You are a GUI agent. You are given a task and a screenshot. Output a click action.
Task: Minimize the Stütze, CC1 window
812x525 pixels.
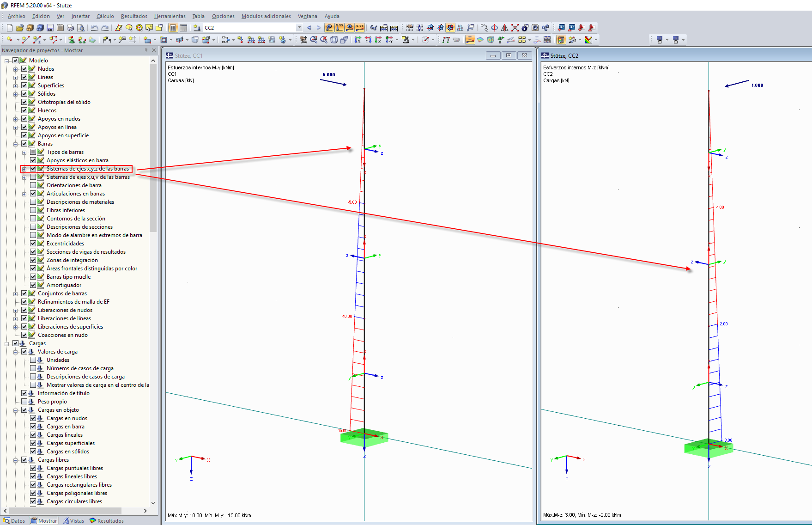click(493, 55)
